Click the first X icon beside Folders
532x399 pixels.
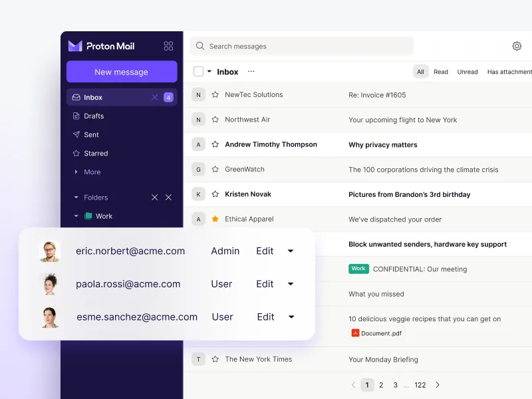tap(155, 198)
